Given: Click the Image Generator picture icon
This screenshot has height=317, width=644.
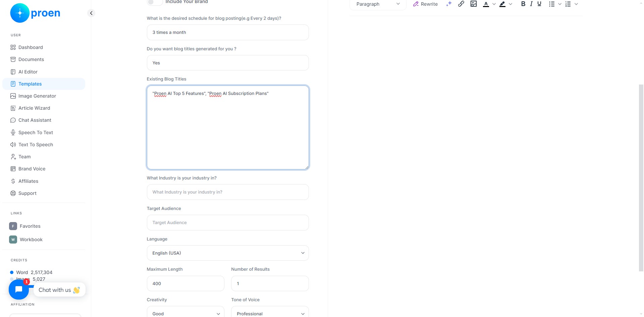Looking at the screenshot, I should point(13,96).
